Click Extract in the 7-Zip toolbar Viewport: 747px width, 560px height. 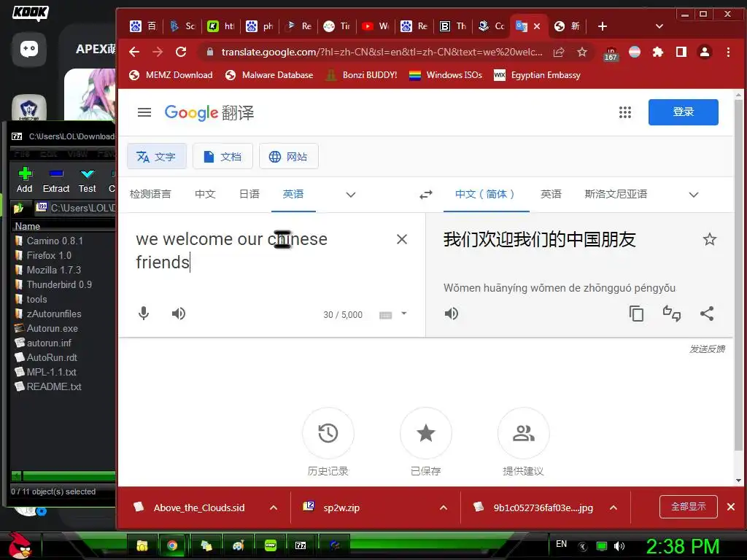(x=56, y=180)
